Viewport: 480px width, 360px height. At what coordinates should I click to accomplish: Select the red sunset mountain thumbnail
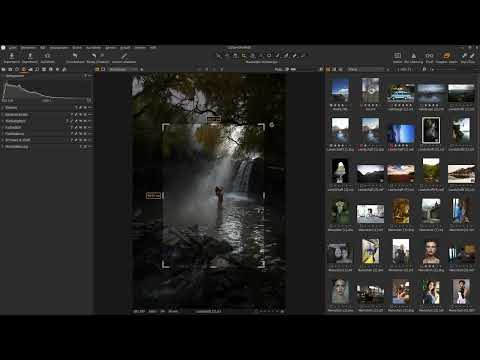(401, 173)
